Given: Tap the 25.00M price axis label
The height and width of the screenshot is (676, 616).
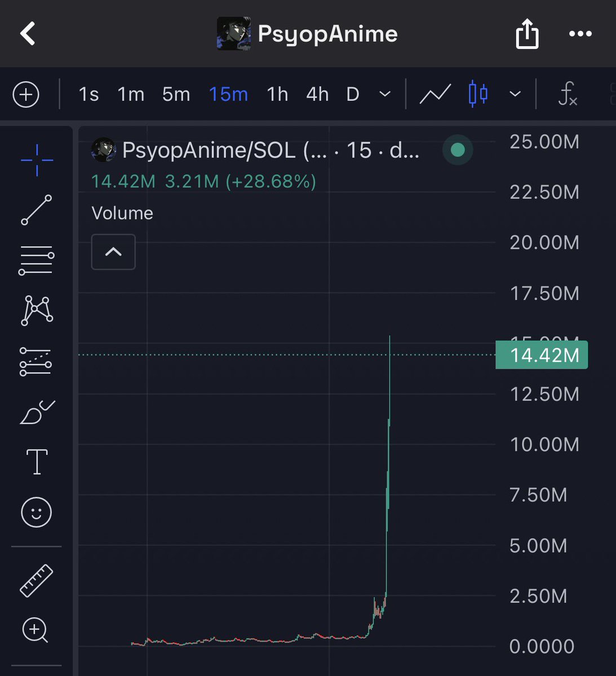Looking at the screenshot, I should (544, 141).
